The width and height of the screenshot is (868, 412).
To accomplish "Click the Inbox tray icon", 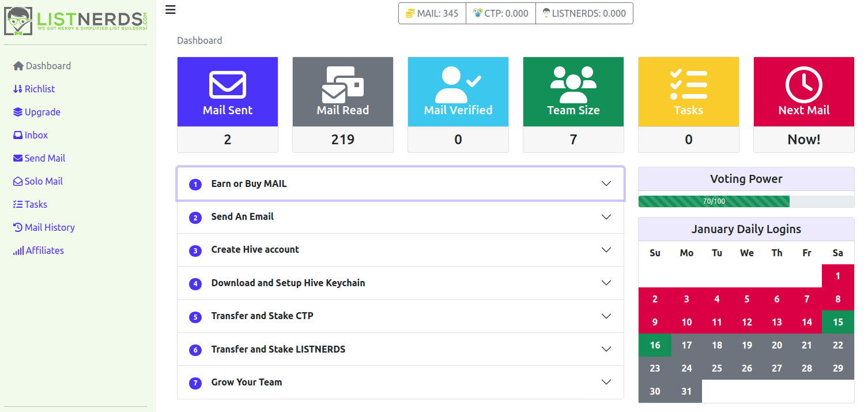I will click(x=18, y=135).
